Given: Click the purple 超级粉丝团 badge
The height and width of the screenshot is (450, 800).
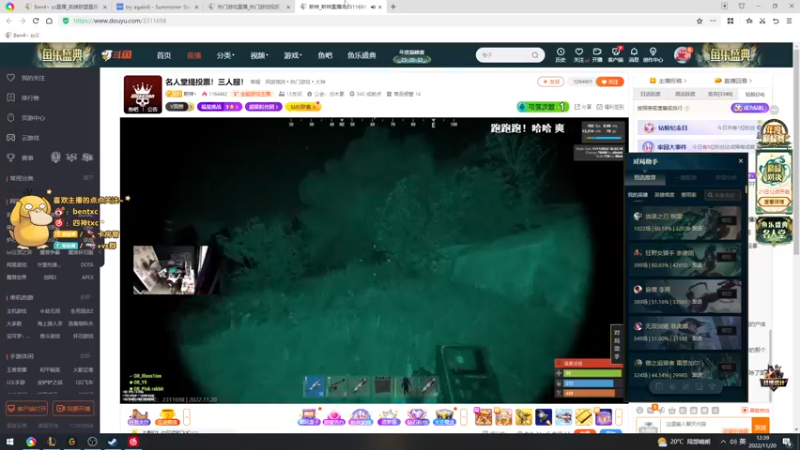Looking at the screenshot, I should pyautogui.click(x=263, y=107).
